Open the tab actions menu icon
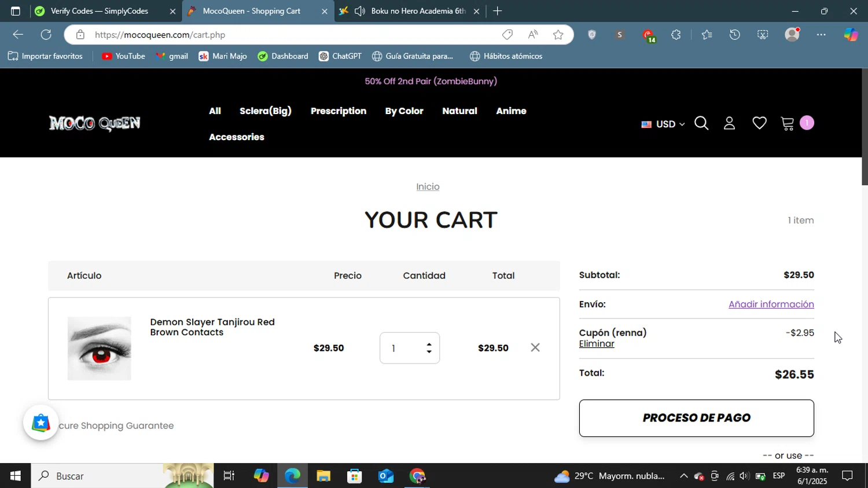The height and width of the screenshot is (488, 868). click(16, 11)
